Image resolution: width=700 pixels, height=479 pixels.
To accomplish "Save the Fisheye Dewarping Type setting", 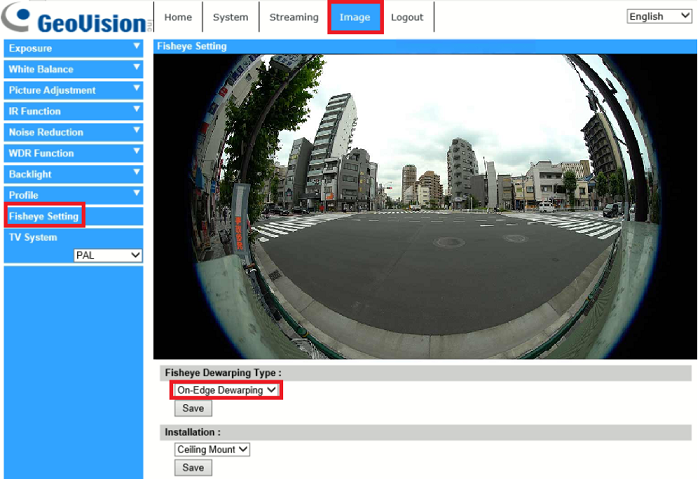I will click(193, 408).
